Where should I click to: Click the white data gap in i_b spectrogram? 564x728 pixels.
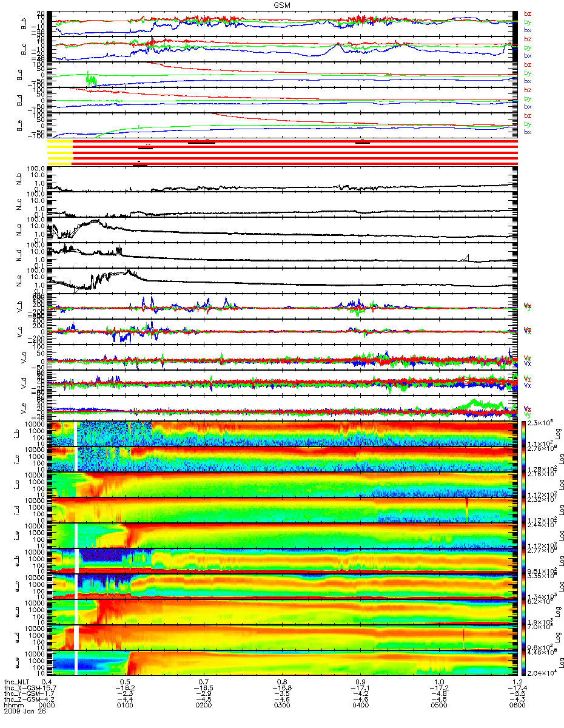(x=76, y=433)
